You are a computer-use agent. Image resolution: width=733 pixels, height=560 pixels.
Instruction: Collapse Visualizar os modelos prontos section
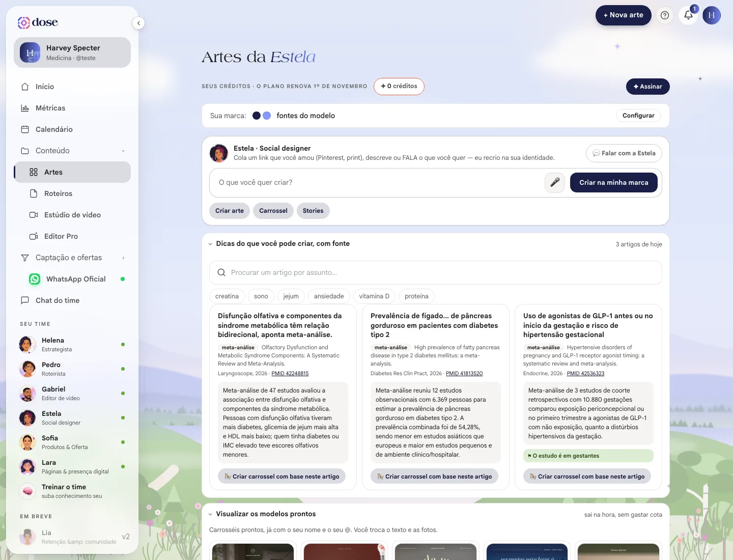click(x=210, y=514)
